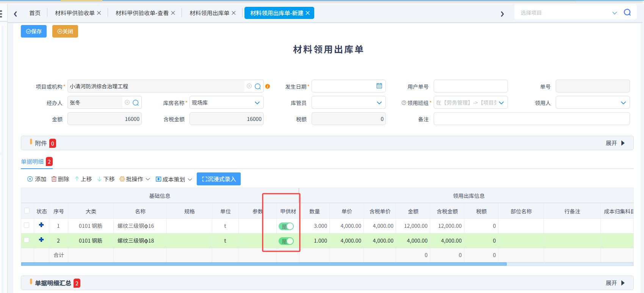This screenshot has height=293, width=644.
Task: Click 删除 in the detail toolbar
Action: tap(60, 179)
